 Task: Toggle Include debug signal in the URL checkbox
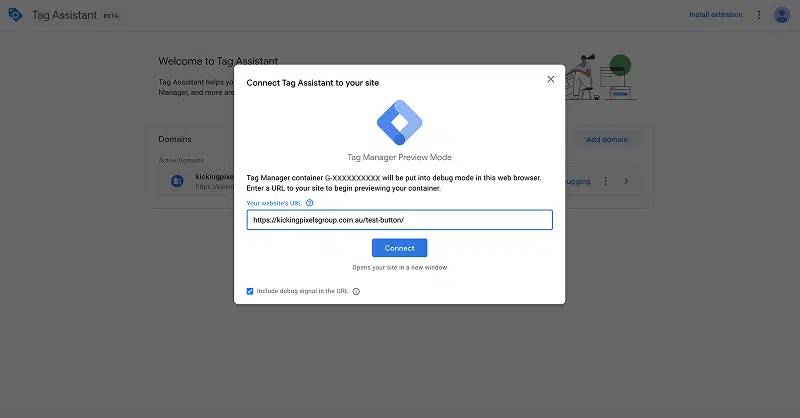pyautogui.click(x=250, y=291)
